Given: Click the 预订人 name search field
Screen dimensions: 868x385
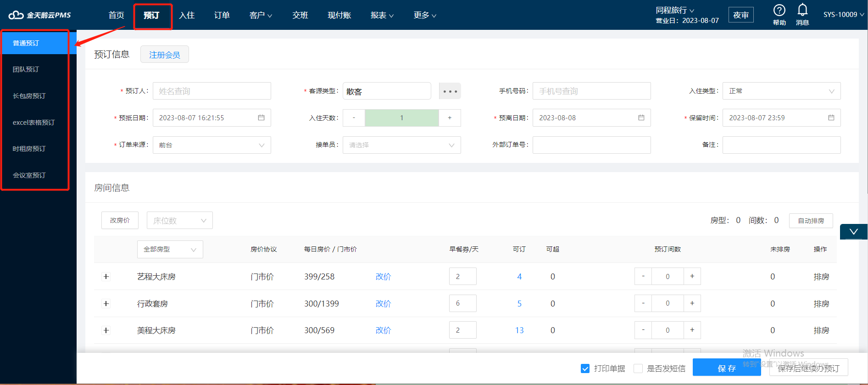Looking at the screenshot, I should tap(211, 91).
